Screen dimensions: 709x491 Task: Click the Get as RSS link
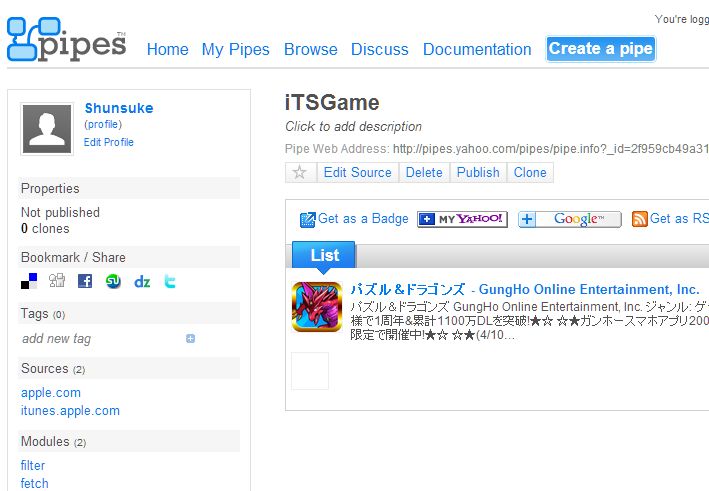679,219
